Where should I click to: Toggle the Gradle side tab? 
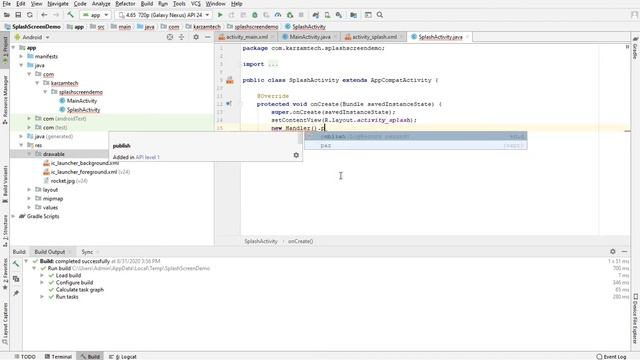(x=635, y=48)
